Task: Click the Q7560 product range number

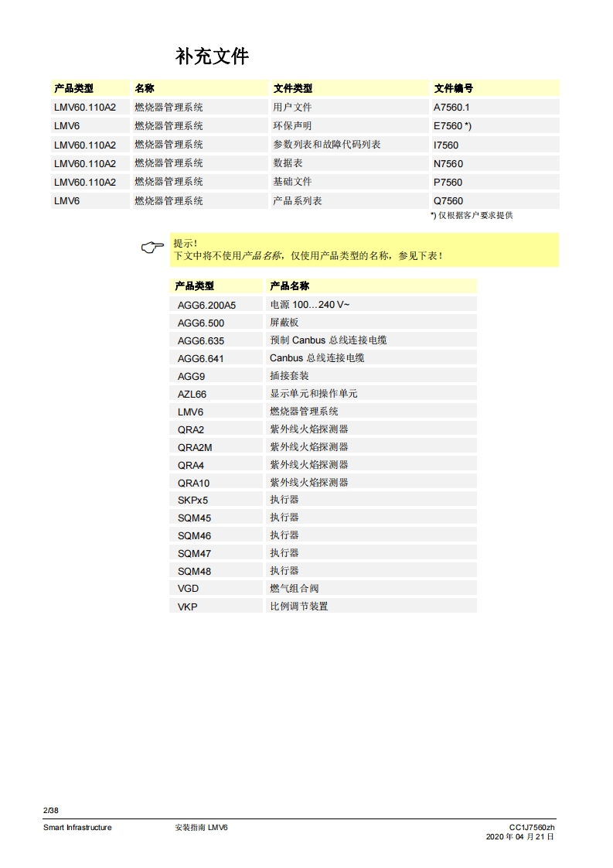Action: 448,201
